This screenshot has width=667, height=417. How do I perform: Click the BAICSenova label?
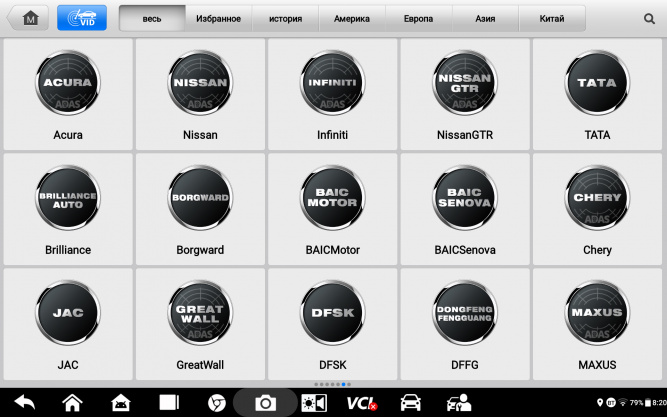465,250
